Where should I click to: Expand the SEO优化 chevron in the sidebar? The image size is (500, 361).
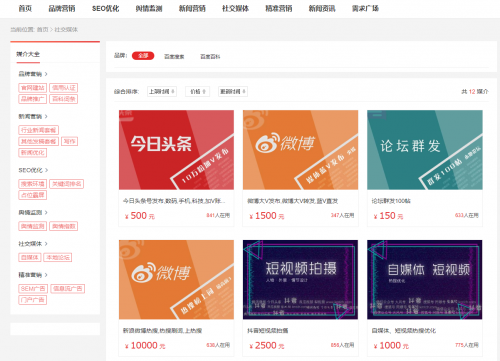point(46,170)
